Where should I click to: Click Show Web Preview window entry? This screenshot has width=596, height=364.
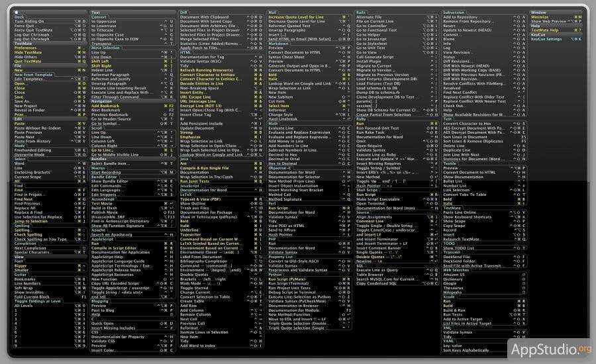pyautogui.click(x=548, y=21)
